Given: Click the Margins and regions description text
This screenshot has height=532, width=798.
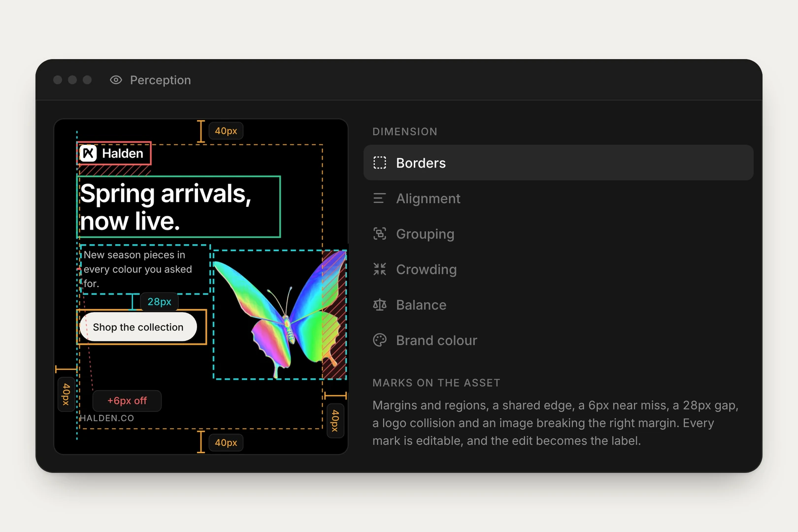Looking at the screenshot, I should click(556, 423).
